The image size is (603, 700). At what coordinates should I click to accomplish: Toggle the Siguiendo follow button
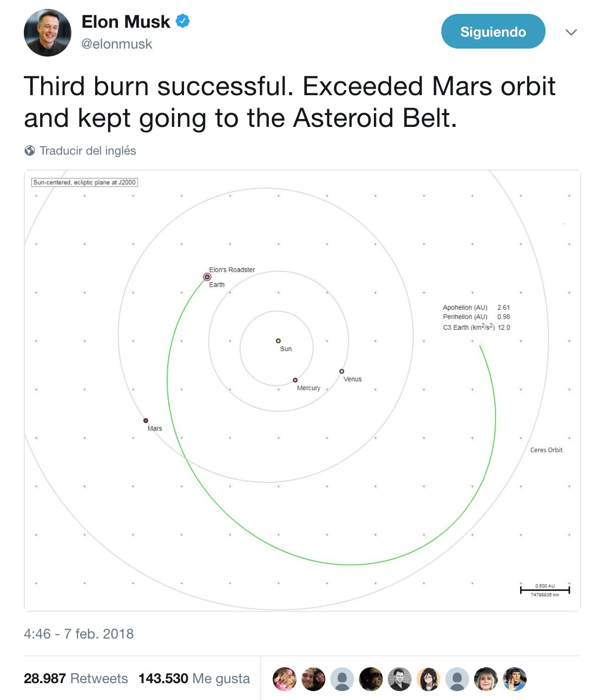click(x=493, y=31)
